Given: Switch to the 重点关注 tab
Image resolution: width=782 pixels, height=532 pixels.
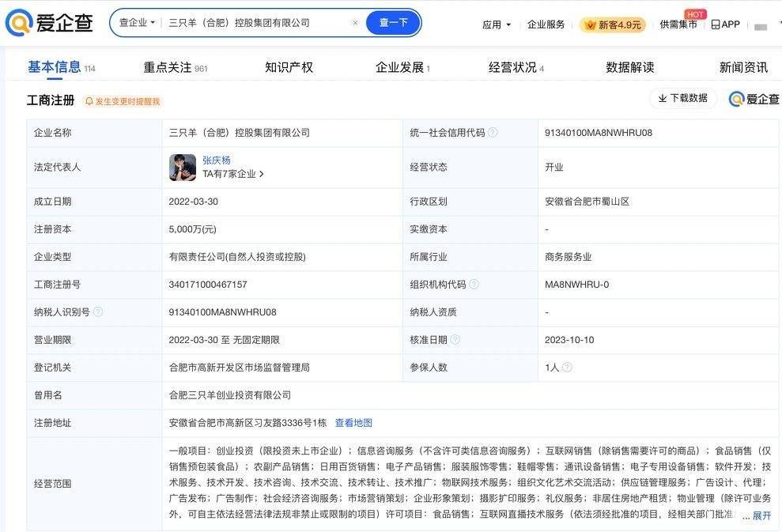Looking at the screenshot, I should click(x=168, y=67).
